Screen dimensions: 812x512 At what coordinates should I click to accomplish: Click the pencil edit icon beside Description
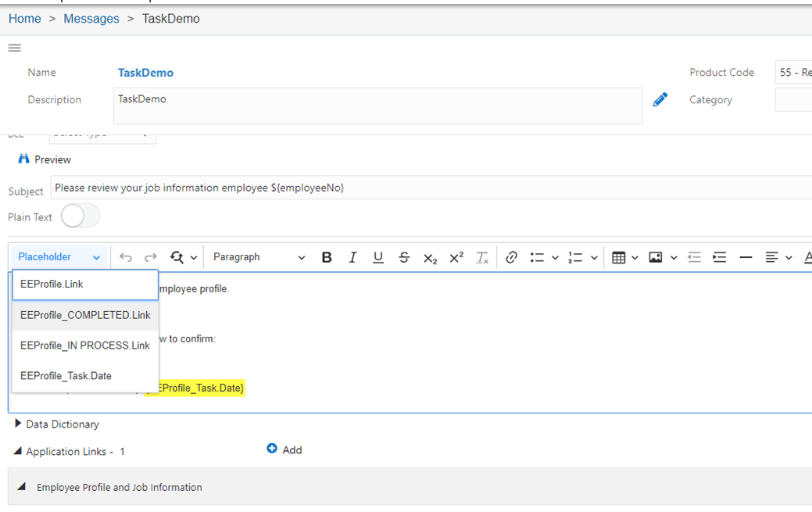(x=660, y=99)
